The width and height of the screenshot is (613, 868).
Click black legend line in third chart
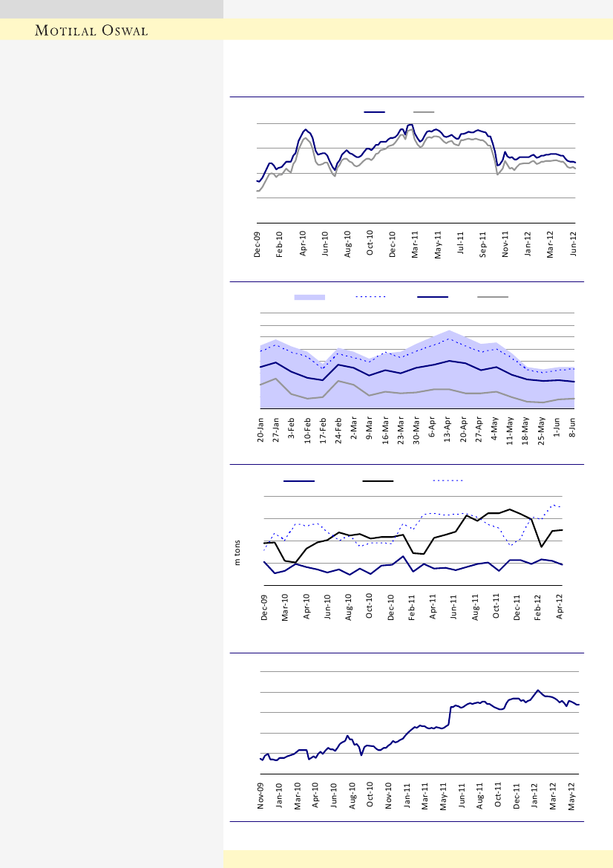378,480
